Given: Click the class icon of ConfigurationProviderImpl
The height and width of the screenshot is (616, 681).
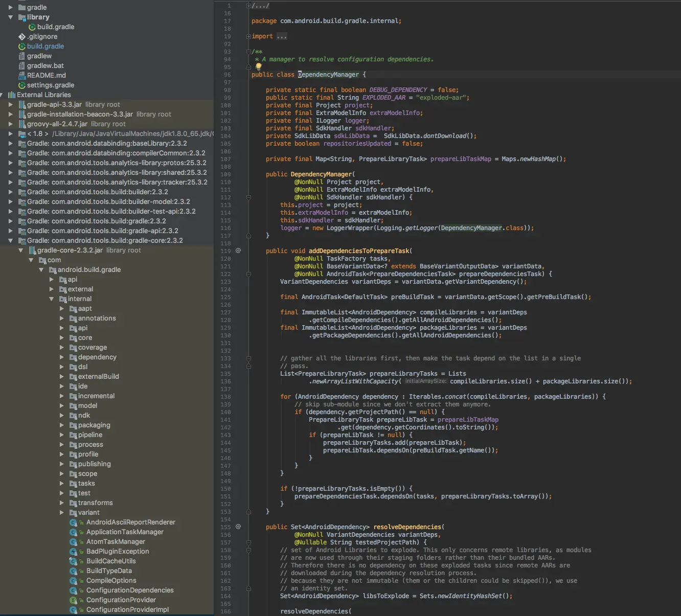Looking at the screenshot, I should click(x=73, y=609).
